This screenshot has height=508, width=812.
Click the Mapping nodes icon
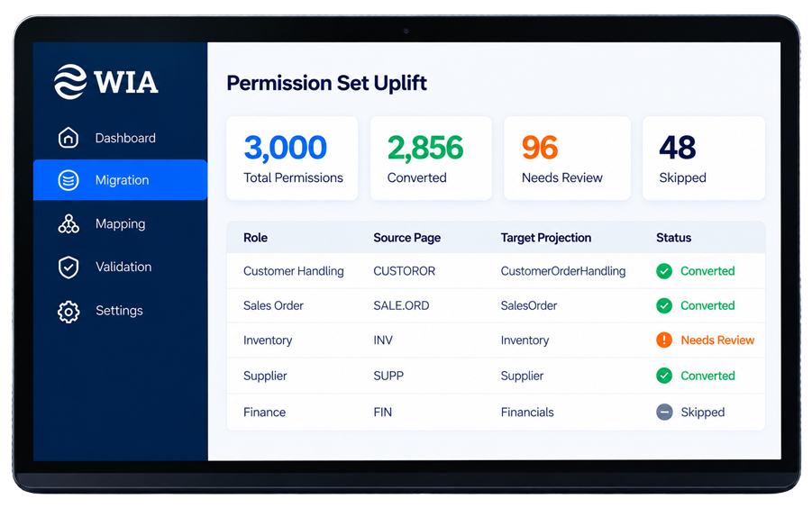[x=68, y=223]
